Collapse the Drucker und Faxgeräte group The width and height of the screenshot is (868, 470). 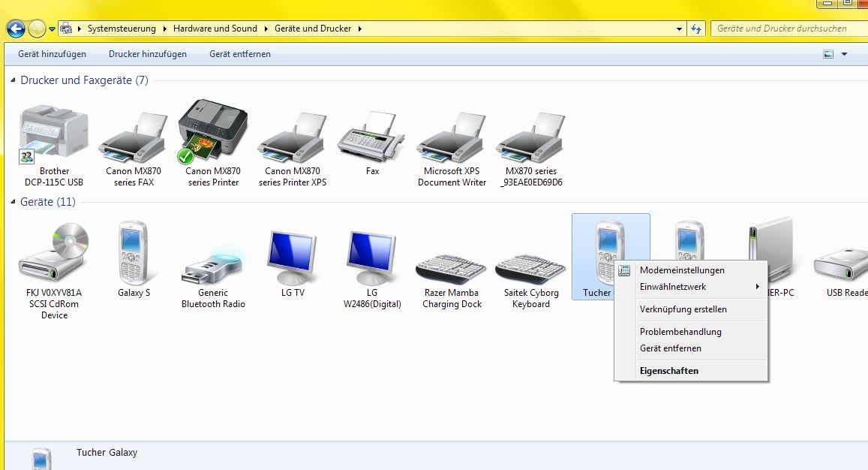tap(14, 80)
